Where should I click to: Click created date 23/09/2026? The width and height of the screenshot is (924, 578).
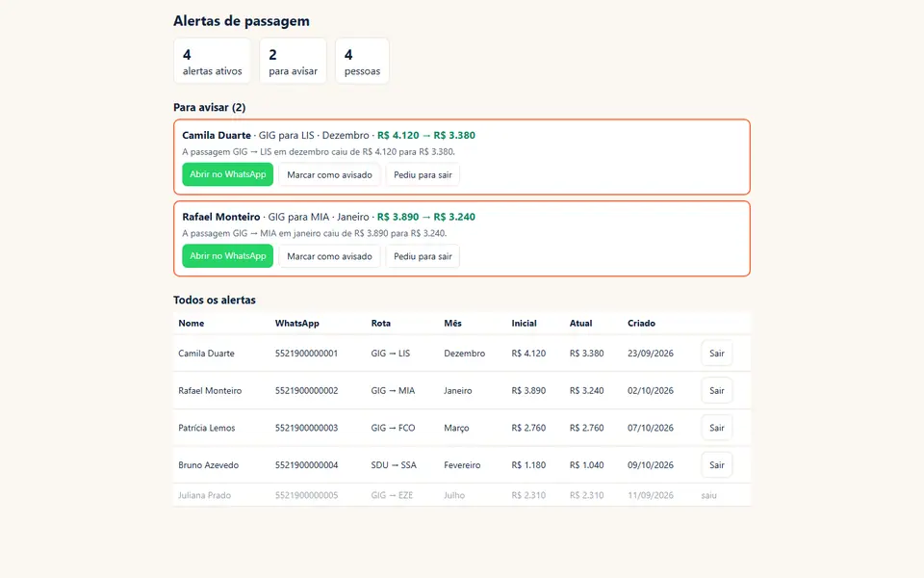tap(651, 354)
